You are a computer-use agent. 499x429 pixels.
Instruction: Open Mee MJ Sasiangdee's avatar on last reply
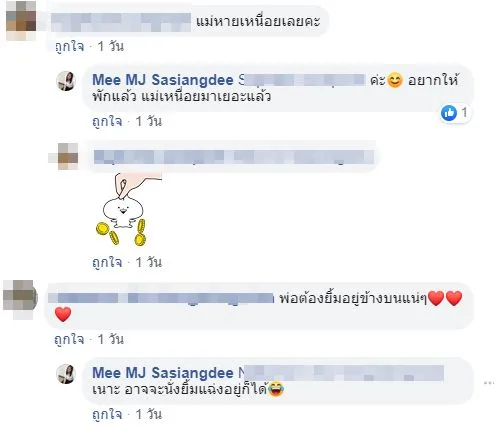coord(66,374)
